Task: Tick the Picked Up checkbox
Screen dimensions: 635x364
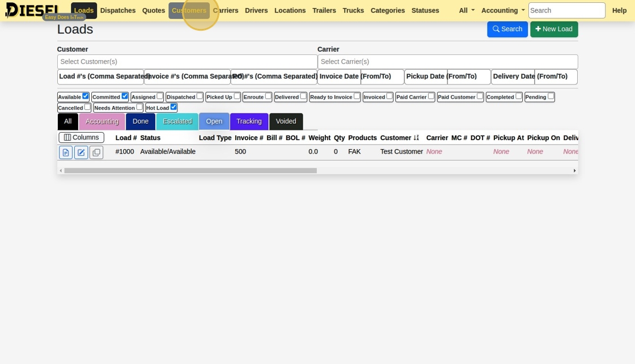Action: pos(237,96)
